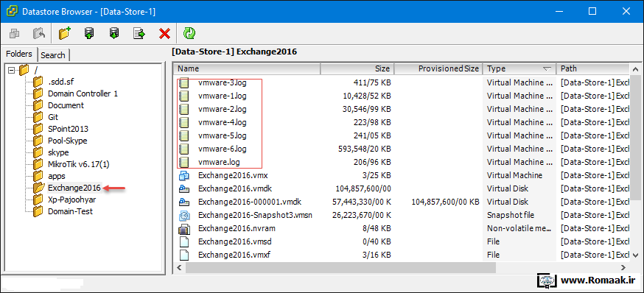Collapse the root folder tree node
644x293 pixels.
click(x=12, y=70)
